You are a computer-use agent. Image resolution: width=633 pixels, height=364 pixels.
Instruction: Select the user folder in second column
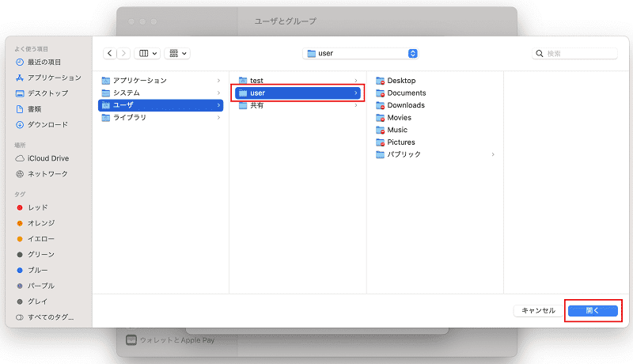(x=298, y=93)
